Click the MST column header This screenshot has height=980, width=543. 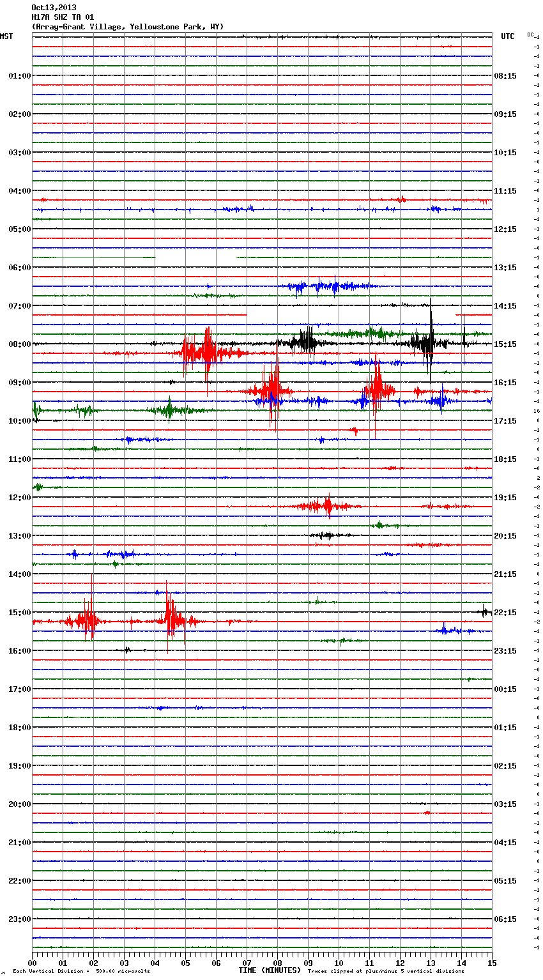coord(6,36)
